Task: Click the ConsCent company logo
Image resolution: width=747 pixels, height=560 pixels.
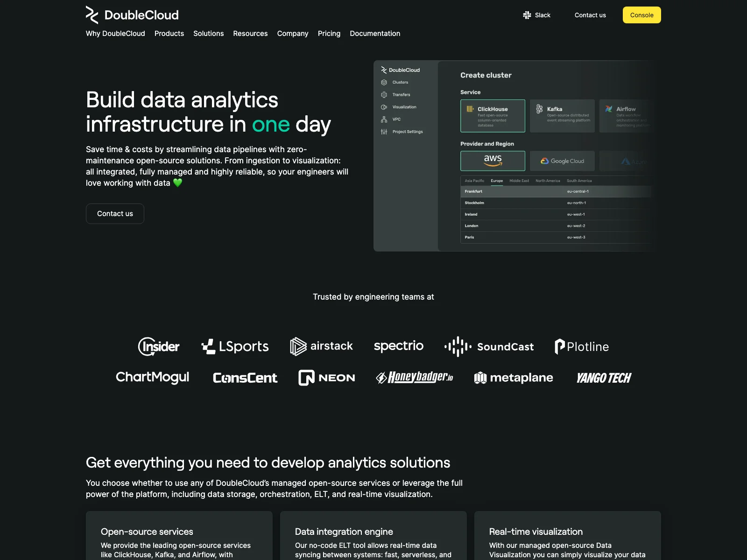Action: (x=245, y=378)
